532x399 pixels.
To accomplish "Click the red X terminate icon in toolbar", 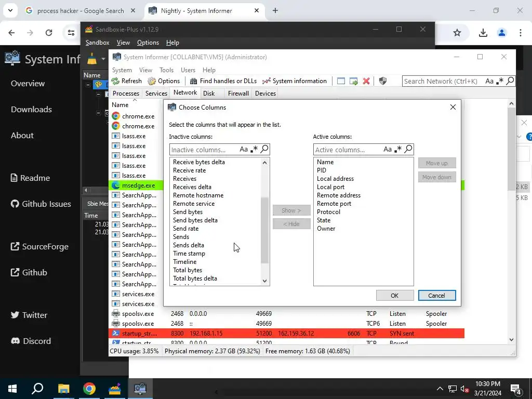I will click(x=366, y=81).
